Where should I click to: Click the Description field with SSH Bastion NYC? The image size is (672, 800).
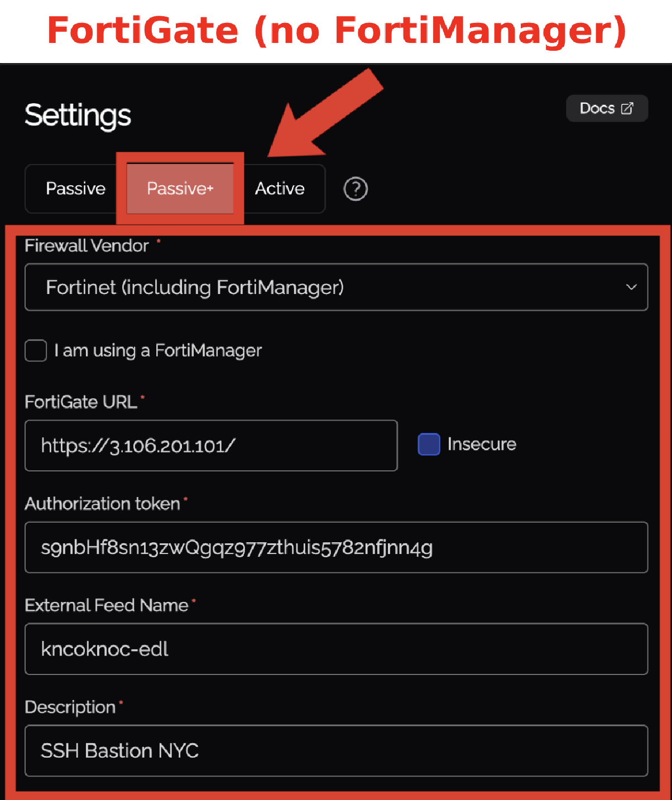click(336, 751)
